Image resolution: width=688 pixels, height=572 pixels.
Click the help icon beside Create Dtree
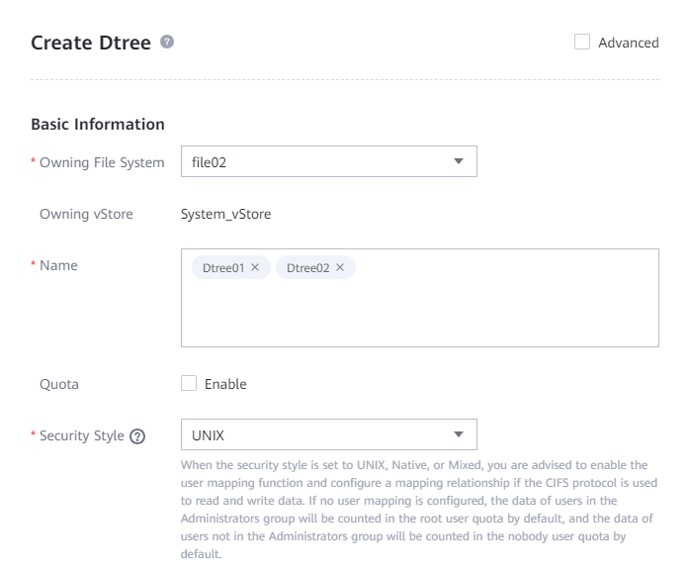click(x=167, y=42)
